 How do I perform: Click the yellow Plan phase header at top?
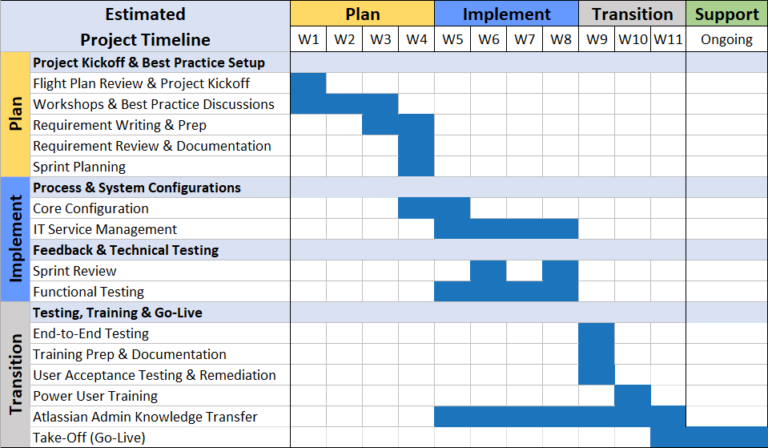point(362,14)
